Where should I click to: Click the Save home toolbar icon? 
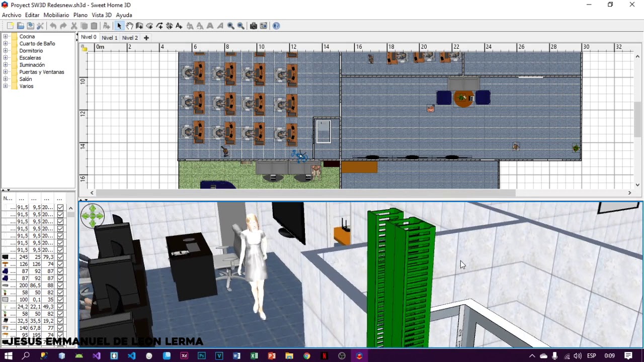click(30, 26)
